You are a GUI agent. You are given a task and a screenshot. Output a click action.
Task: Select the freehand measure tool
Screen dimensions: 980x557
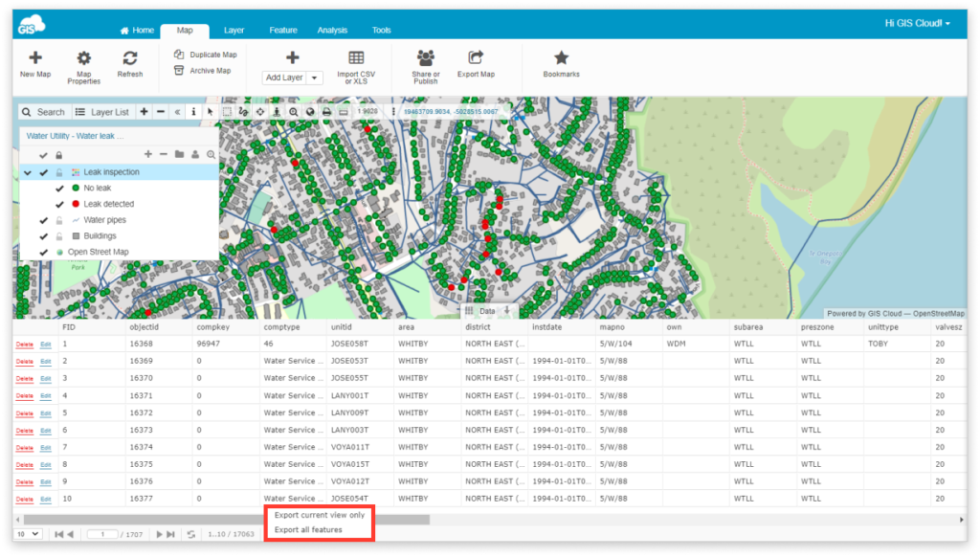tap(243, 112)
